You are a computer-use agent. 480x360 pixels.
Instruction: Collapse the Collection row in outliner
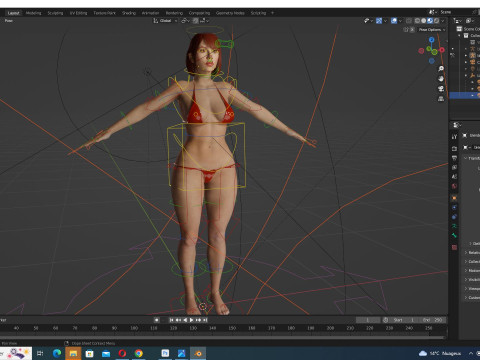459,36
